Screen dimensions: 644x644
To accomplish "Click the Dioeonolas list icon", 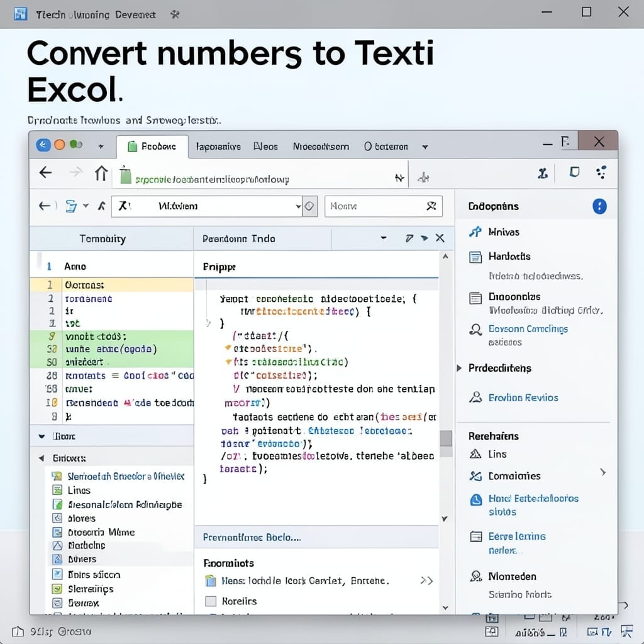I will click(475, 297).
